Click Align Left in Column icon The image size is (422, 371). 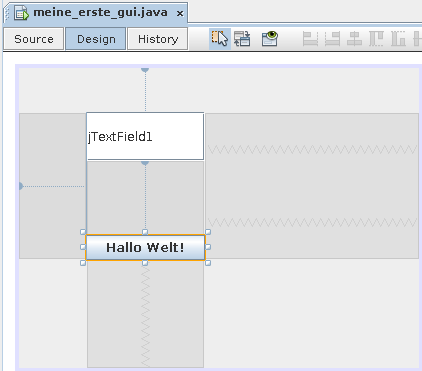pos(310,39)
